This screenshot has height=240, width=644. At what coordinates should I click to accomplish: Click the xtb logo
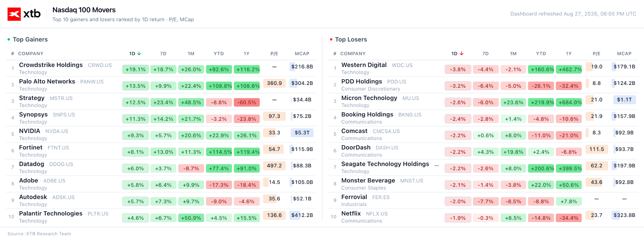24,14
